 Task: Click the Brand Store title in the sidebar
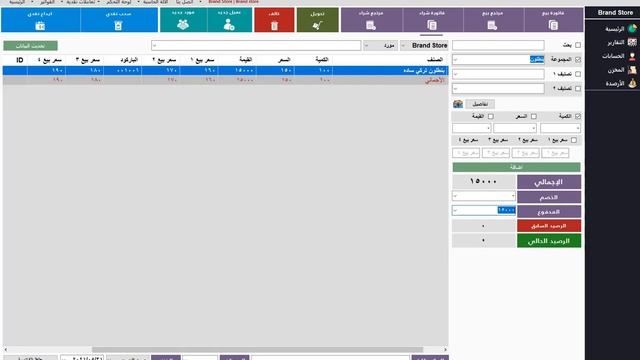pyautogui.click(x=615, y=13)
